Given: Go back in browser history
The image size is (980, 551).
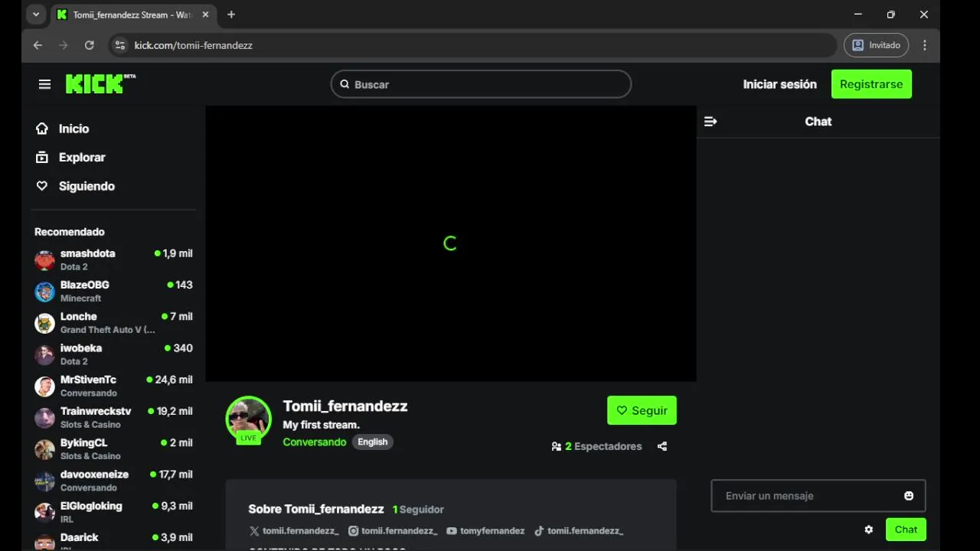Looking at the screenshot, I should [x=38, y=45].
